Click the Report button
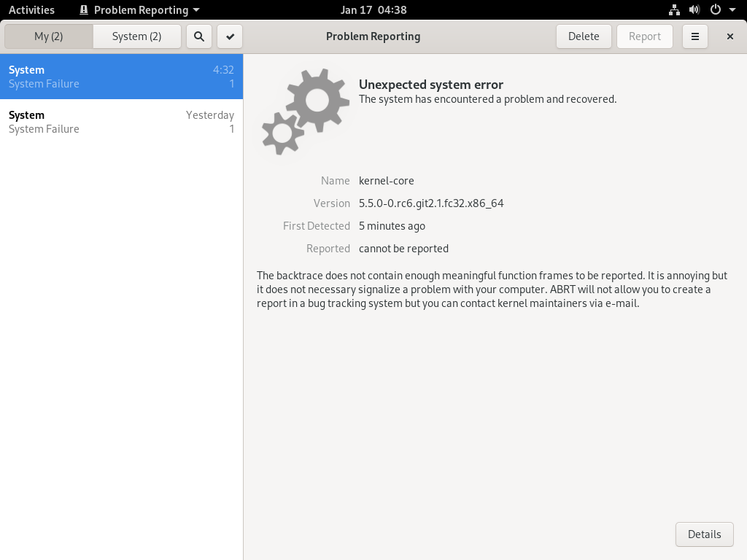This screenshot has height=560, width=747. point(645,36)
